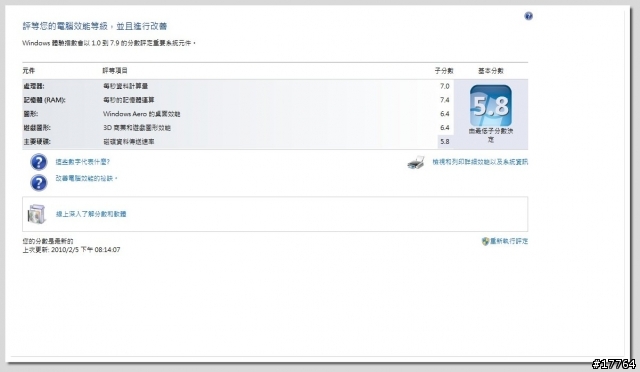The image size is (640, 372).
Task: Click the 評等您的電腦效能等級 heading
Action: point(95,26)
